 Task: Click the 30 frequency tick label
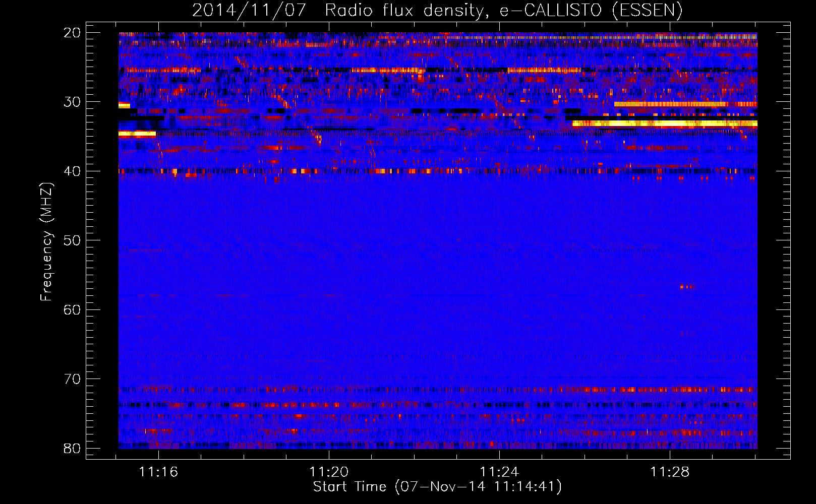tap(72, 102)
